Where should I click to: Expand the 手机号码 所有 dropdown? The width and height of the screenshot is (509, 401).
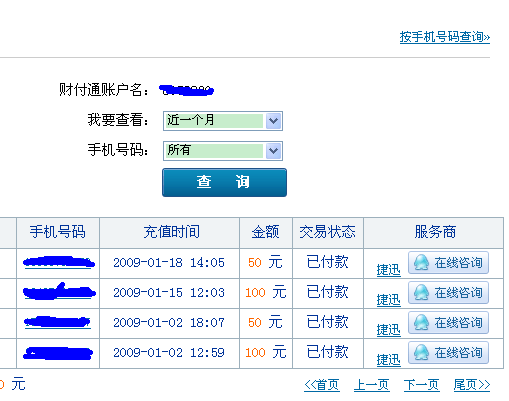tap(223, 151)
